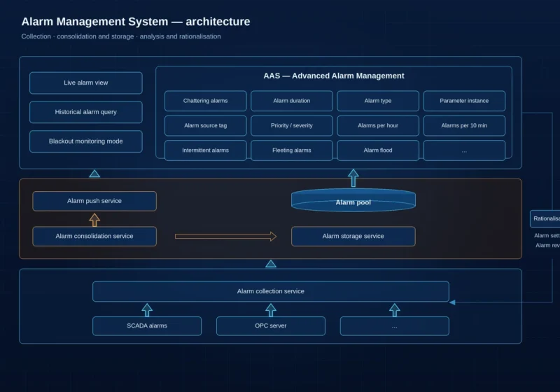Click the Alarm type tile
The height and width of the screenshot is (392, 560).
click(378, 101)
